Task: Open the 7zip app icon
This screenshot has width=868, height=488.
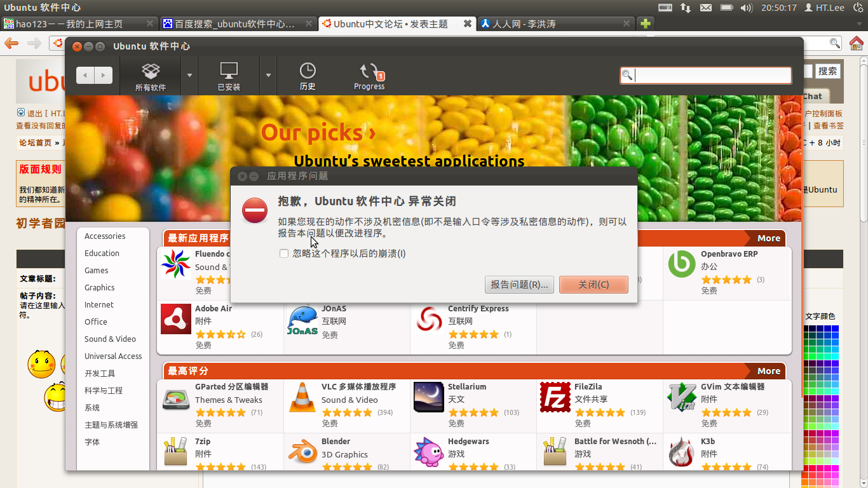Action: click(176, 452)
